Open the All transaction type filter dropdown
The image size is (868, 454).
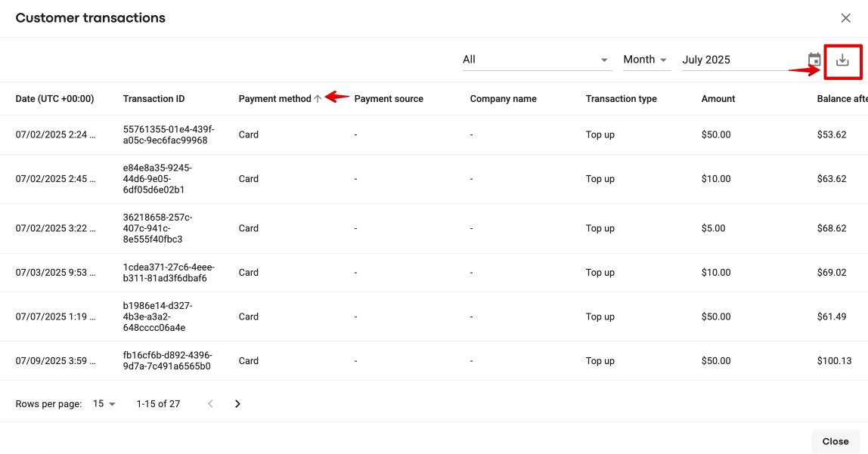coord(537,60)
